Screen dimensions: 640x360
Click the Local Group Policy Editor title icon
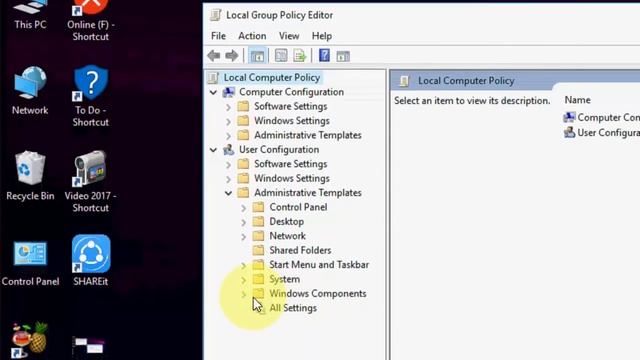point(215,15)
